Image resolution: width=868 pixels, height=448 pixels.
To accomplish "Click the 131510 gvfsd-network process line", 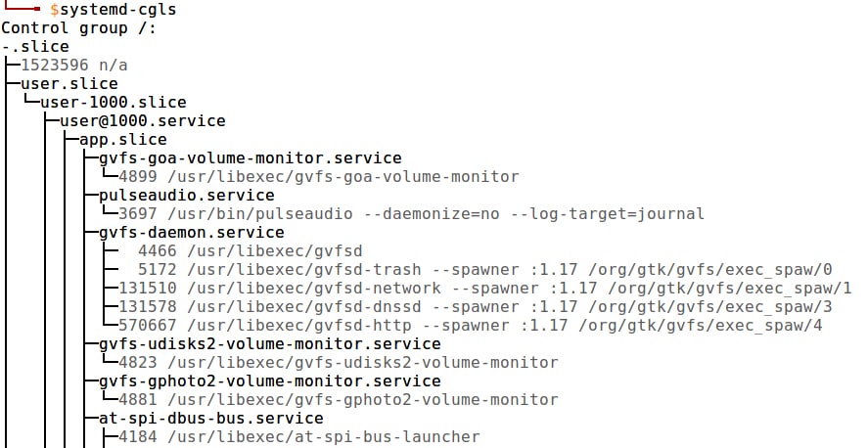I will click(484, 289).
